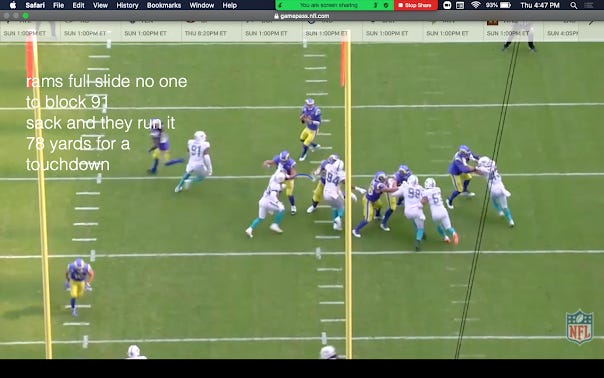Viewport: 604px width, 378px height.
Task: Open the View menu
Action: (x=101, y=5)
